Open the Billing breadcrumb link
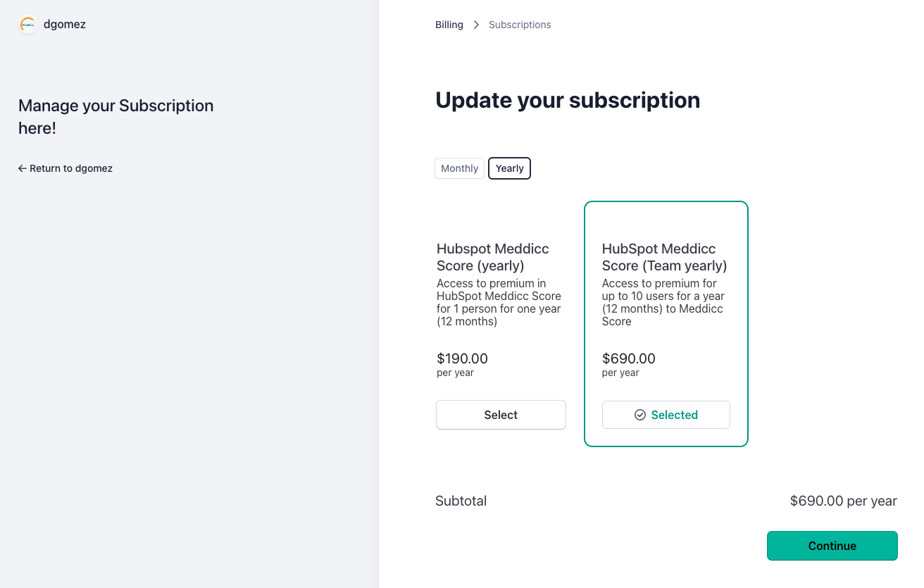The height and width of the screenshot is (588, 924). (449, 25)
